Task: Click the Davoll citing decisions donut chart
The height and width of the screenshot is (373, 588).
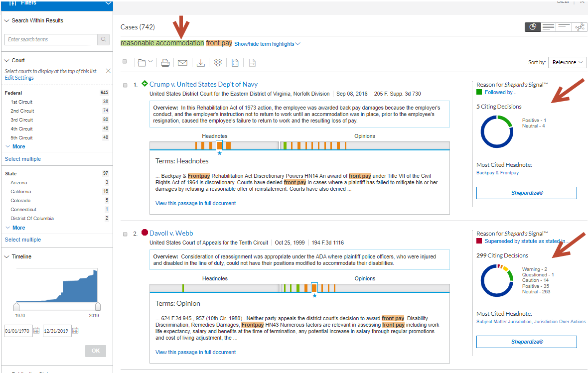Action: [x=497, y=280]
